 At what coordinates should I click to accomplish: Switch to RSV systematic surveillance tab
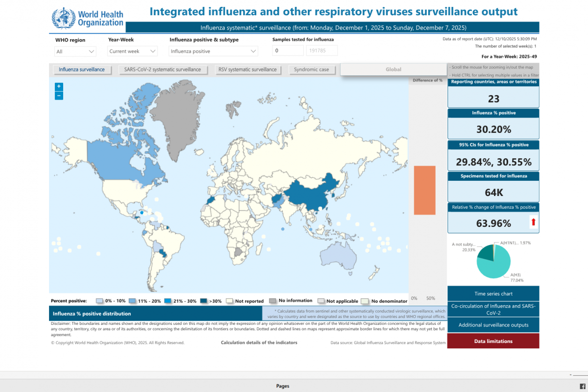(x=248, y=70)
